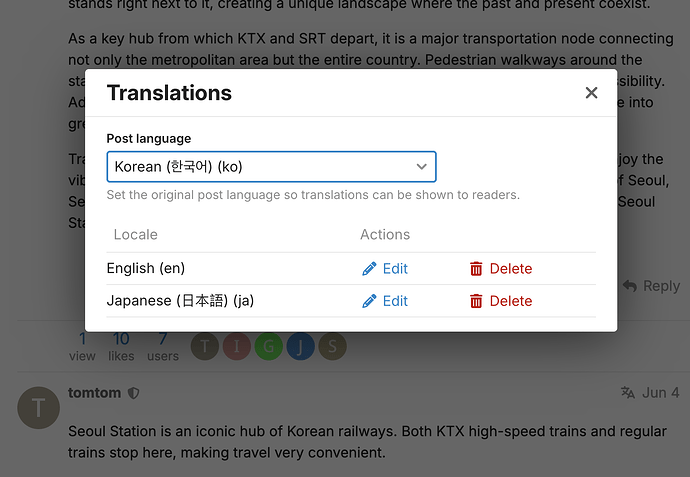The width and height of the screenshot is (690, 477).
Task: Open tomtom's large avatar
Action: [x=39, y=408]
